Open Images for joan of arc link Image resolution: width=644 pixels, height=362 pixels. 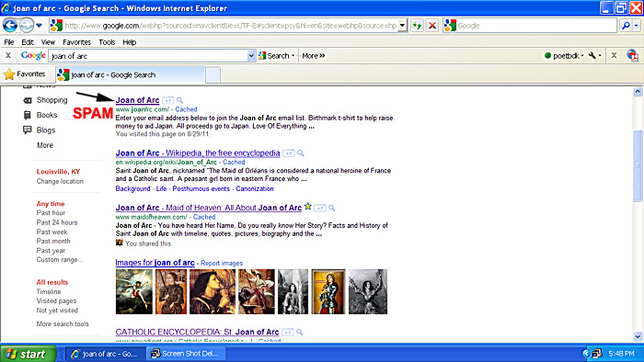click(x=155, y=263)
